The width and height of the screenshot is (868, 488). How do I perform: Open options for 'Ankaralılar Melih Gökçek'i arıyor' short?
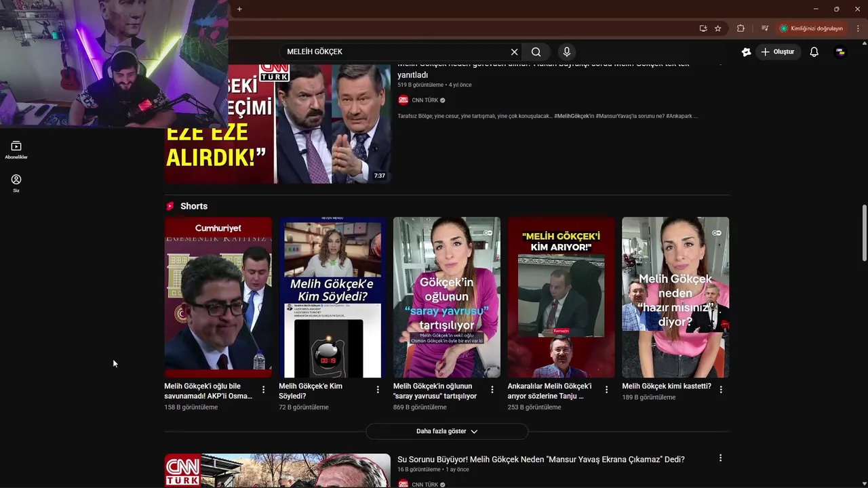(x=606, y=390)
